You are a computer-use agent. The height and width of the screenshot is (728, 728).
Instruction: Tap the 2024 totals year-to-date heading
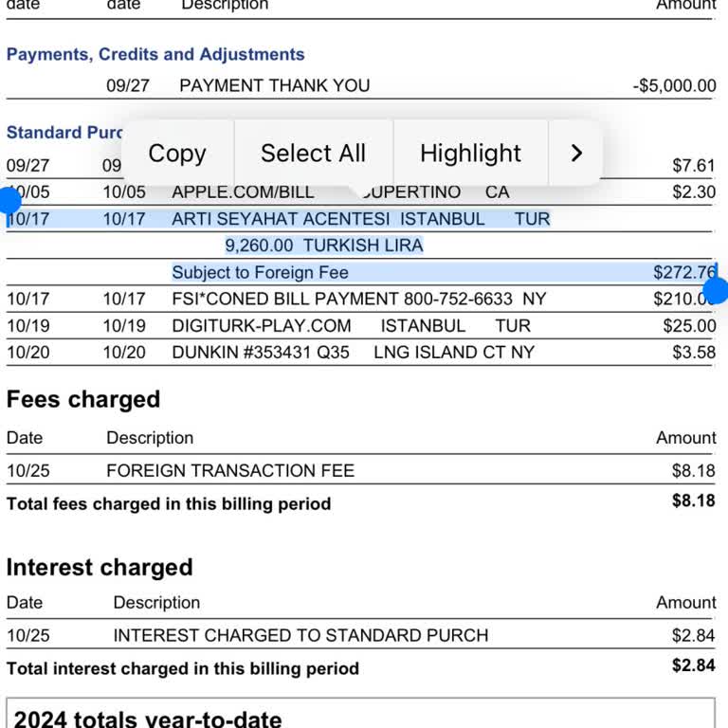pyautogui.click(x=148, y=719)
